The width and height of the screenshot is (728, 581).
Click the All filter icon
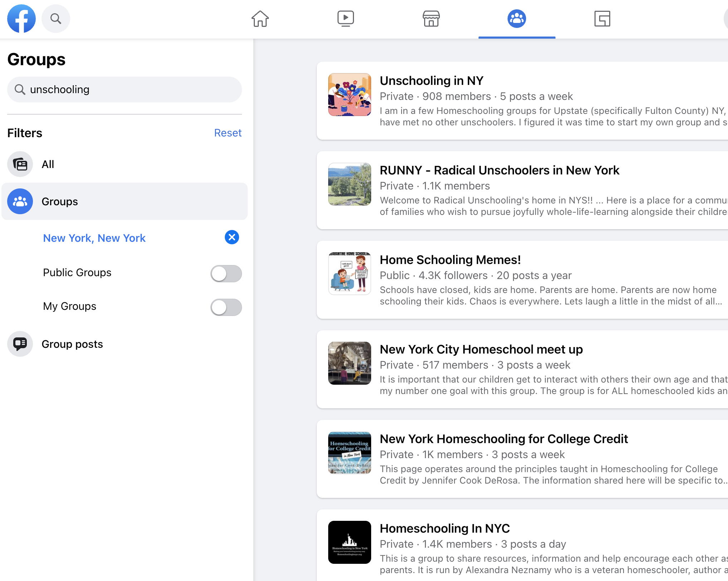coord(20,164)
